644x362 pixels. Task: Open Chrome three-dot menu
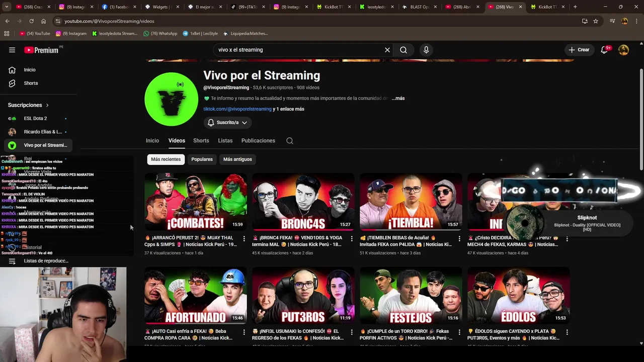coord(636,21)
